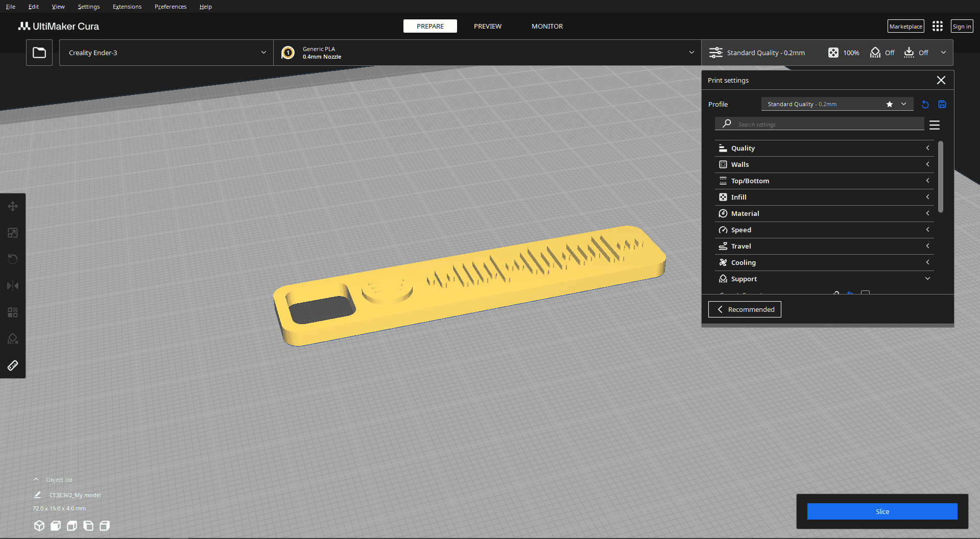Click the open file folder icon
Image resolution: width=980 pixels, height=539 pixels.
point(39,53)
